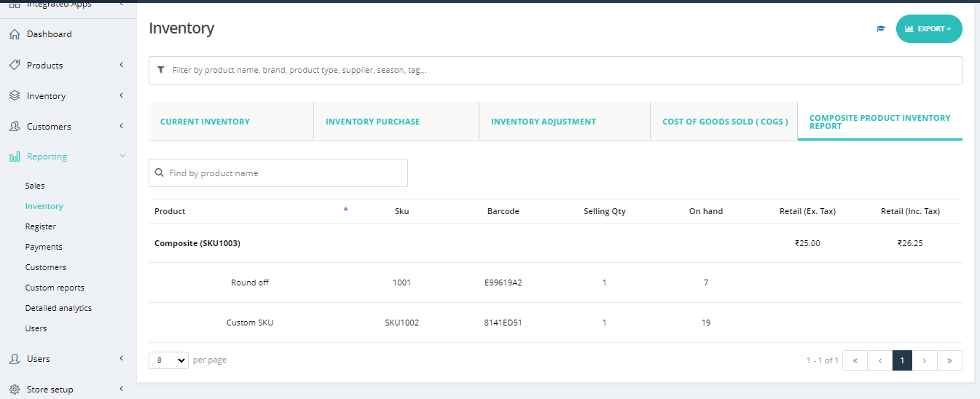The height and width of the screenshot is (399, 980).
Task: Expand the Customers submenu chevron
Action: coord(122,126)
